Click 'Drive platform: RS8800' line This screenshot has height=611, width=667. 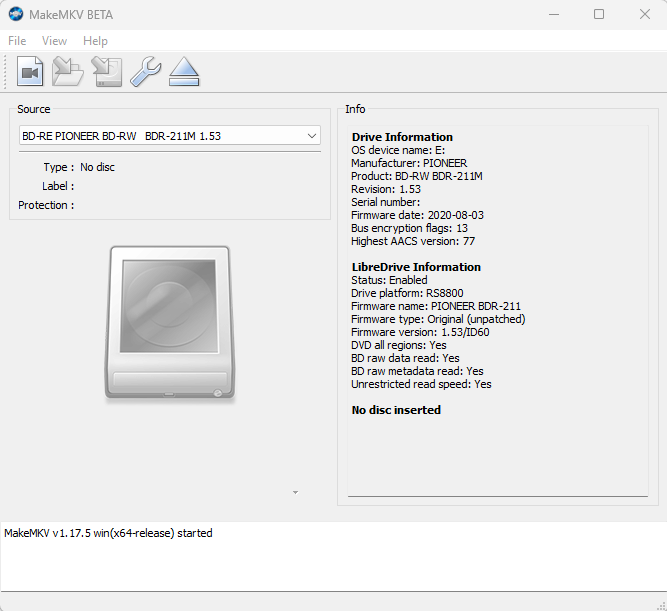point(407,293)
